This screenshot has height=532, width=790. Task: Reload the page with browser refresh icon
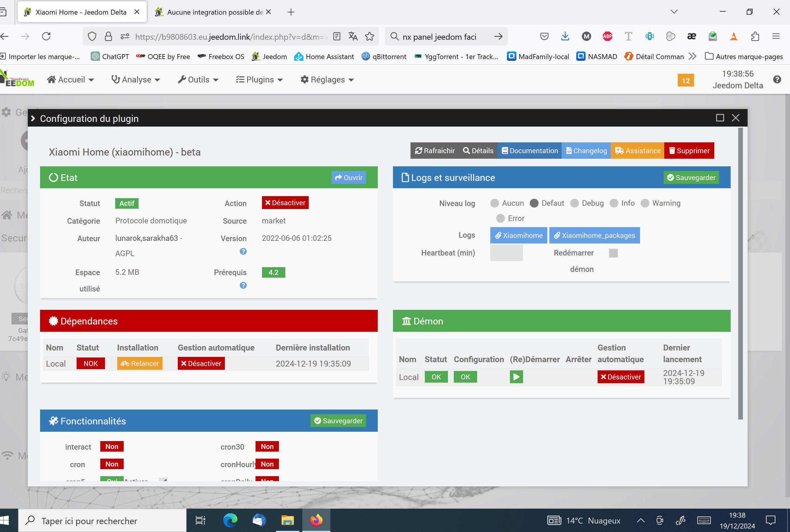(x=46, y=36)
